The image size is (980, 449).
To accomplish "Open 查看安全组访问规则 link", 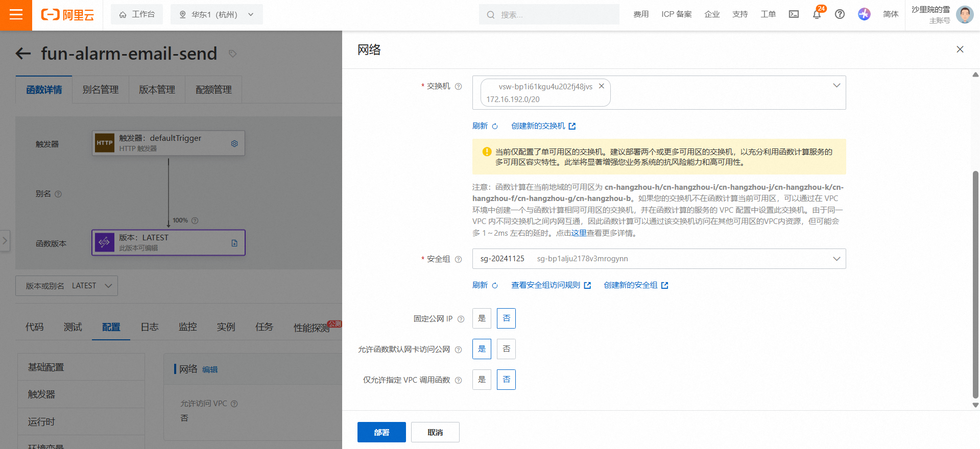I will [551, 285].
